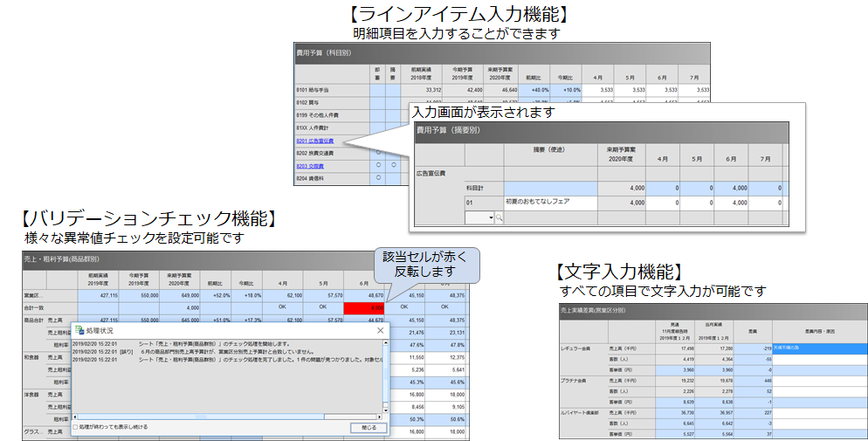Screen dimensions: 868x441
Task: Click the 和食器 category row label
Action: coord(31,358)
